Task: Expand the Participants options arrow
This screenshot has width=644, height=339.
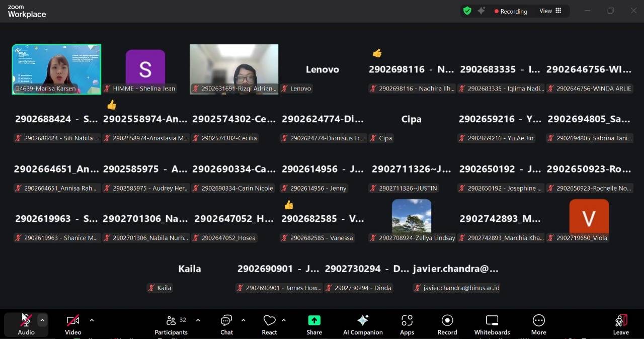Action: click(x=198, y=320)
